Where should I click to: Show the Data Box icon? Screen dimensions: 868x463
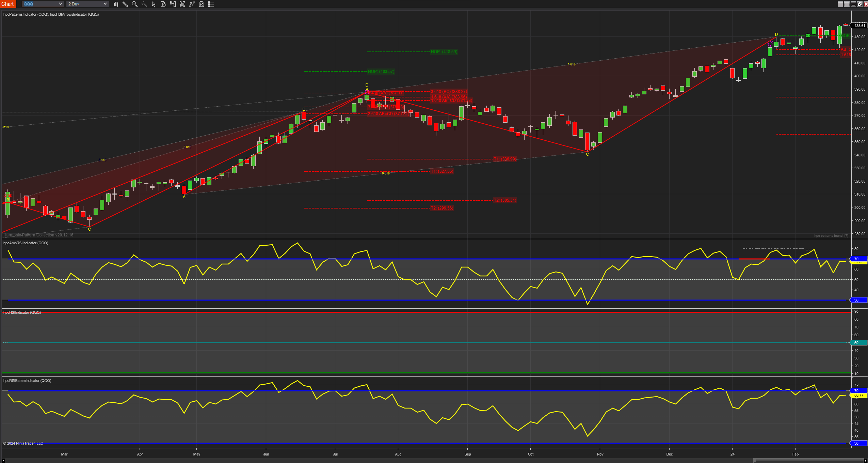[163, 4]
